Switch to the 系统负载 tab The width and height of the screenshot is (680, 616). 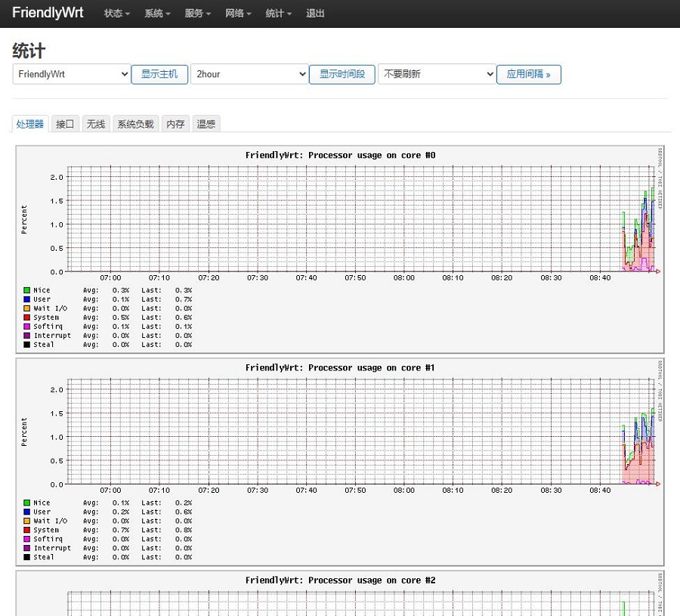tap(136, 124)
